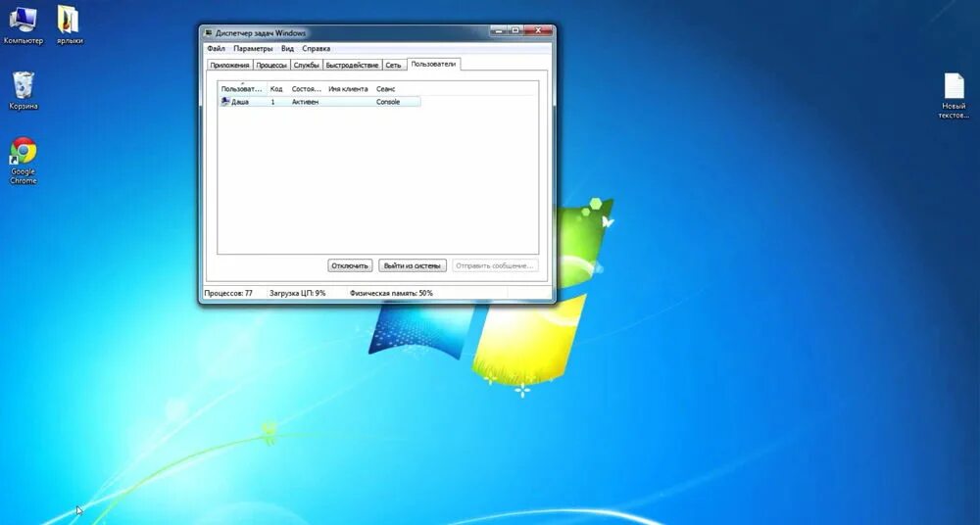
Task: Switch to the Службы tab
Action: pyautogui.click(x=306, y=65)
